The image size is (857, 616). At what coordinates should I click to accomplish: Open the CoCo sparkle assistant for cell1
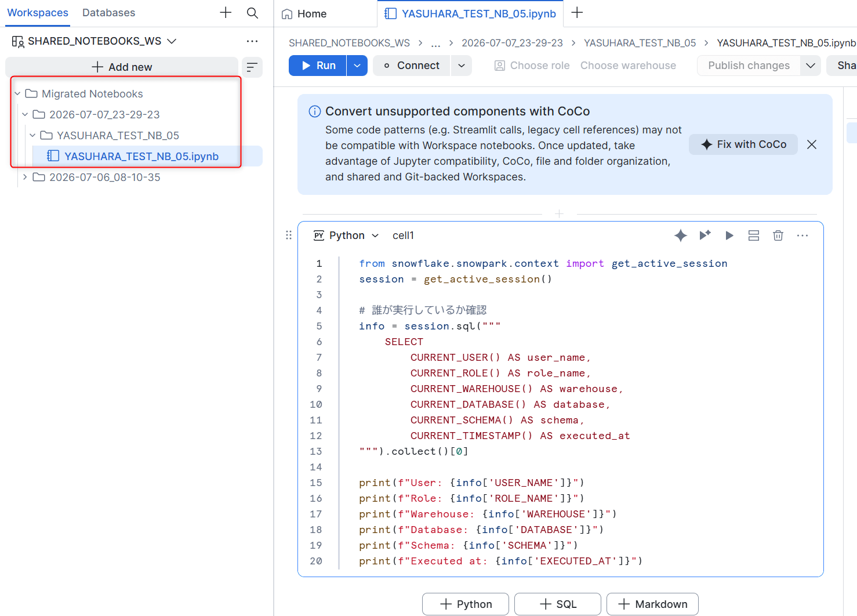[681, 235]
